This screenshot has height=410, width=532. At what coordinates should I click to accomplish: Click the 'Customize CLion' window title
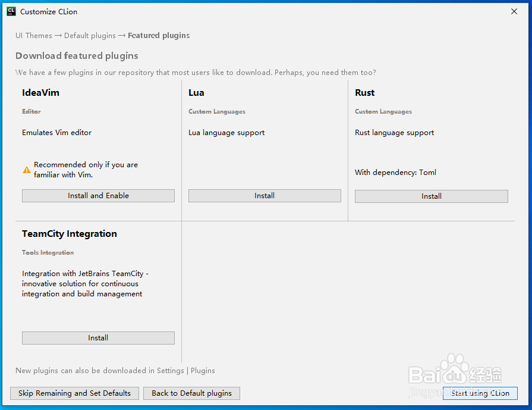tap(49, 11)
